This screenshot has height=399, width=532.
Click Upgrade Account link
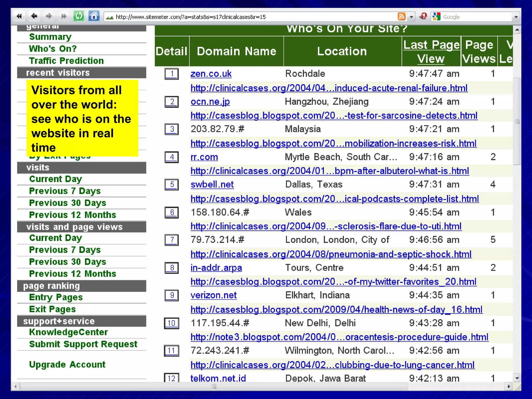click(x=67, y=365)
